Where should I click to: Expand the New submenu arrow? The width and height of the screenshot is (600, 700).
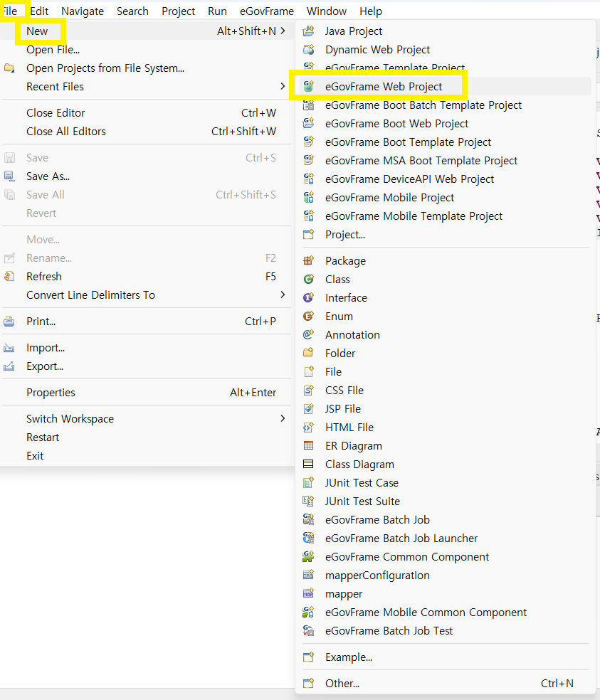(283, 31)
